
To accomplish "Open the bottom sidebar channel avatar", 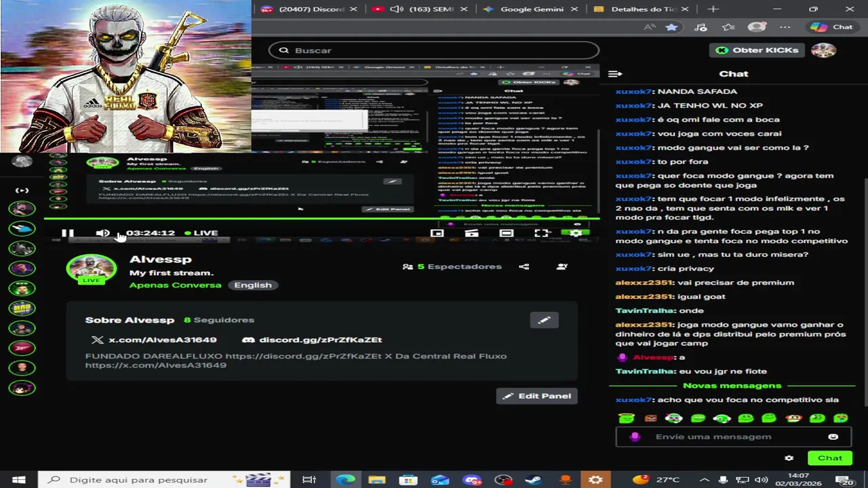I will (22, 388).
